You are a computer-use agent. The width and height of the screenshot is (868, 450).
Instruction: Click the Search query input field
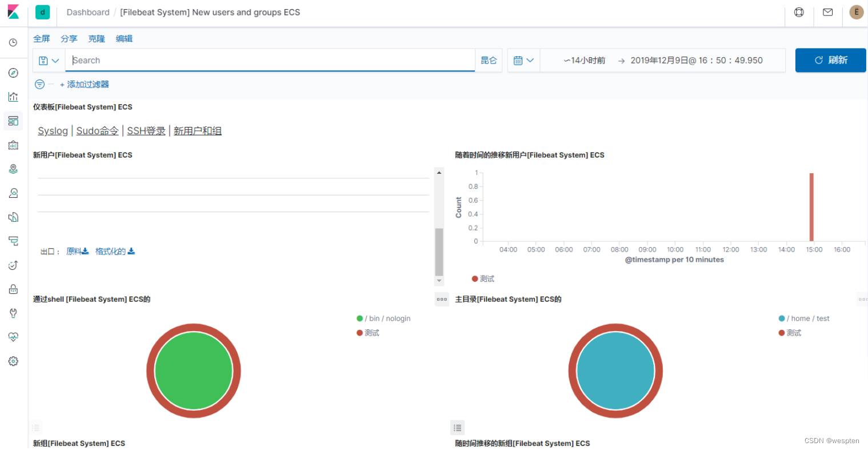tap(270, 60)
